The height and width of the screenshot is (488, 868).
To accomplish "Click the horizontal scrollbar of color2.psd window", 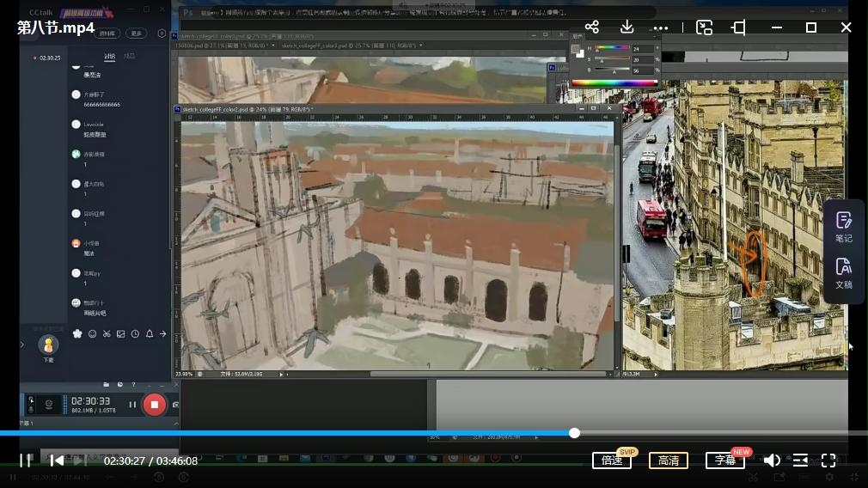I will tap(487, 374).
